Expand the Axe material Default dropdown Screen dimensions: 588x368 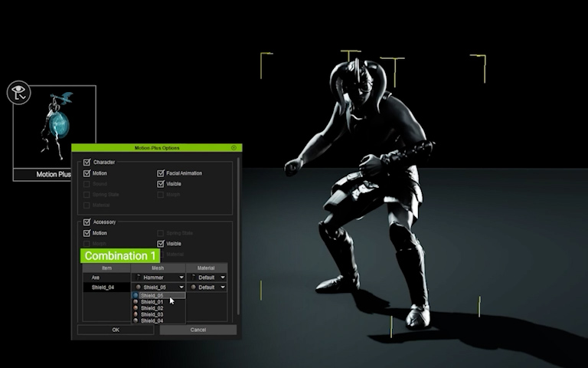click(223, 277)
